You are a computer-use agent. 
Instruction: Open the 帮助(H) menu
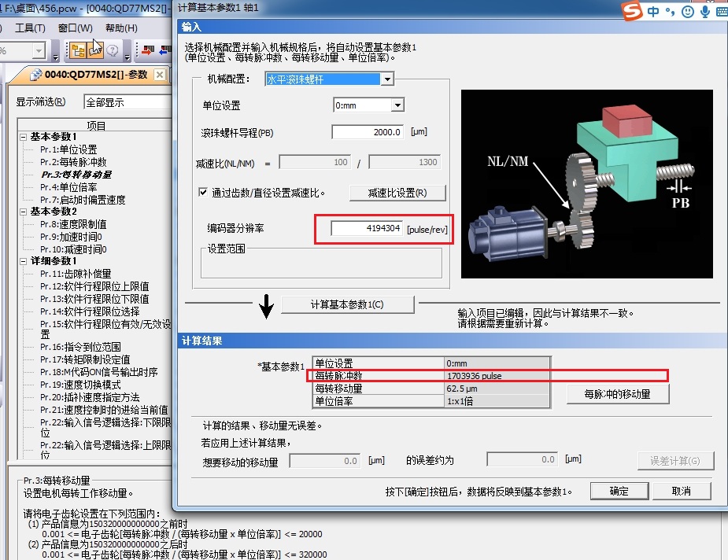pos(121,28)
